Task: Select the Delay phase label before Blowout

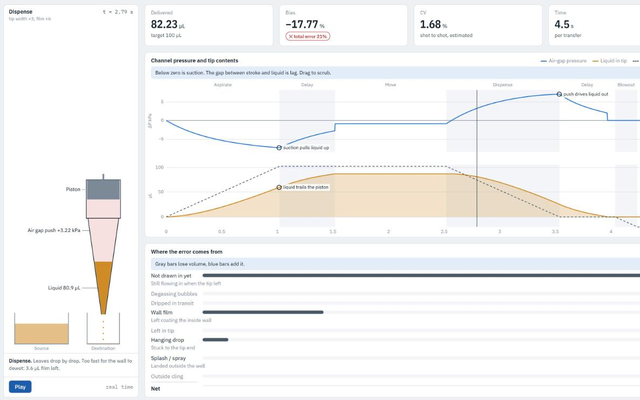Action: (587, 85)
